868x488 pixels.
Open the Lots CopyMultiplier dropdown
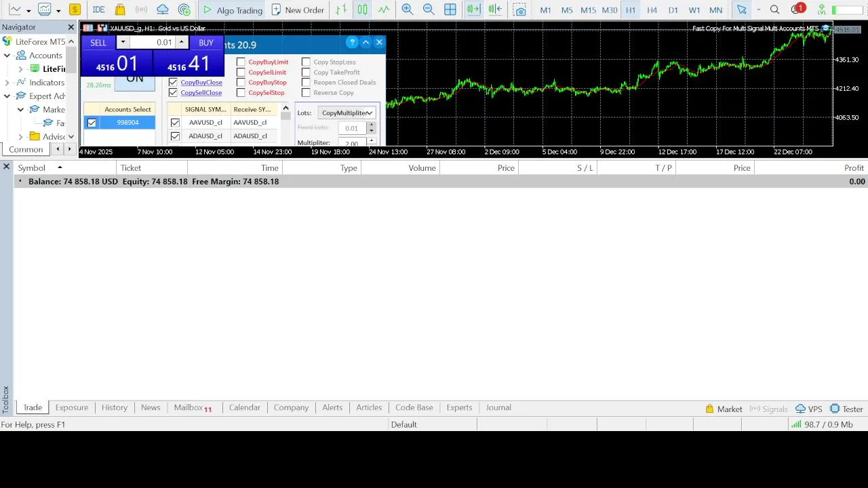click(x=347, y=113)
